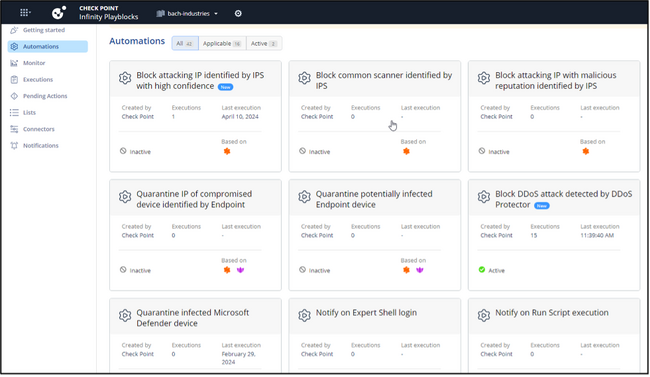
Task: Click the Executions clipboard sidebar icon
Action: click(14, 80)
